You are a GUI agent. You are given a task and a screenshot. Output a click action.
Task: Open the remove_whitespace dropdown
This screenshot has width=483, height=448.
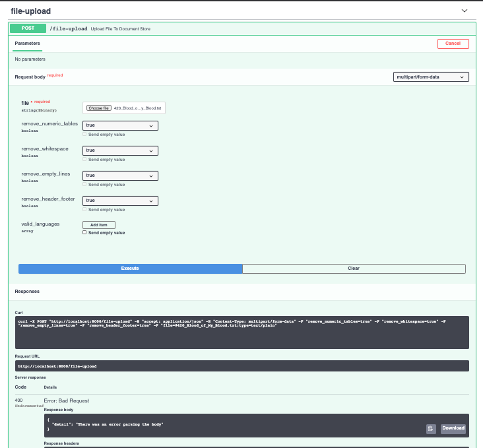[120, 150]
